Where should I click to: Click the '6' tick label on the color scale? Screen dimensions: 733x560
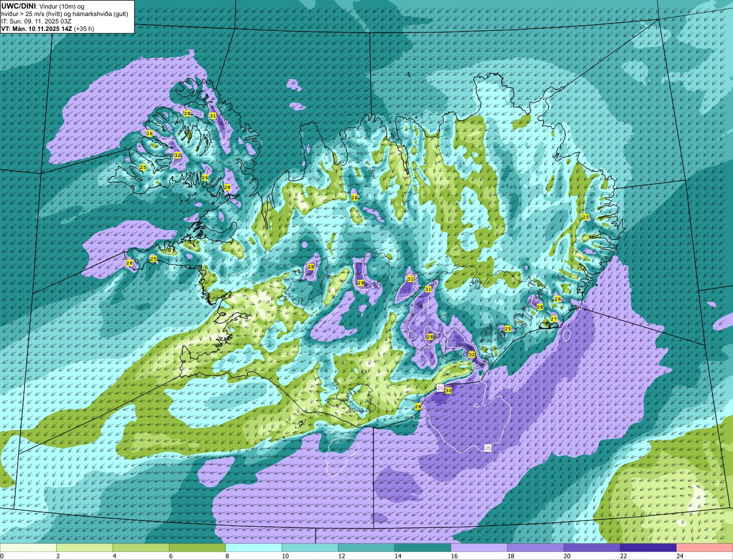tap(170, 555)
